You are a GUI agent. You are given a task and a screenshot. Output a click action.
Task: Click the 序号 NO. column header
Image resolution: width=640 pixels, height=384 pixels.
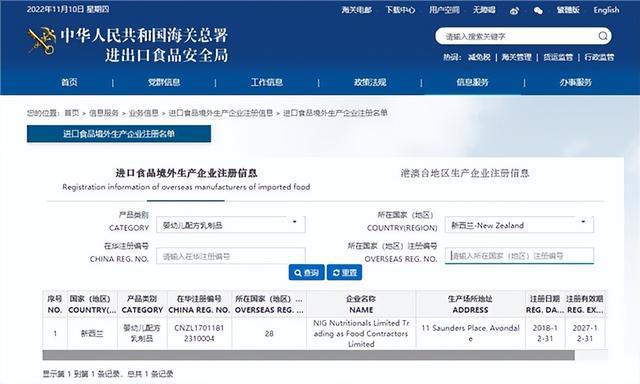pos(55,304)
